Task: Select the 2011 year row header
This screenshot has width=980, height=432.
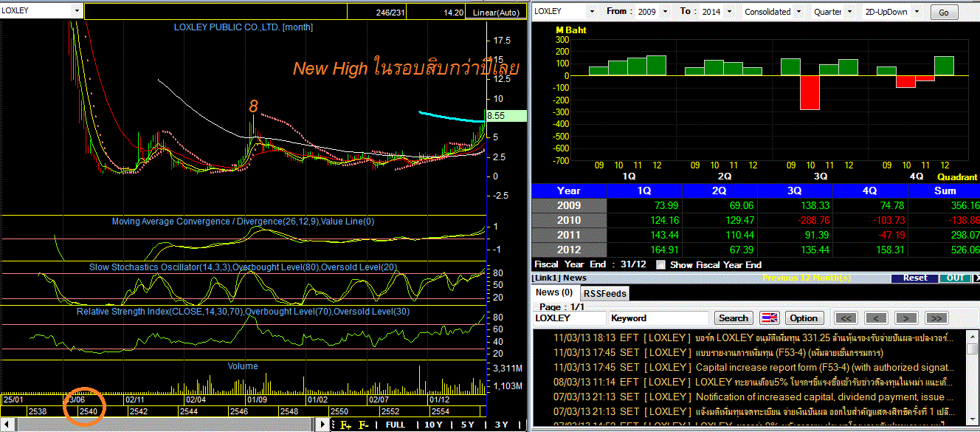Action: [568, 235]
